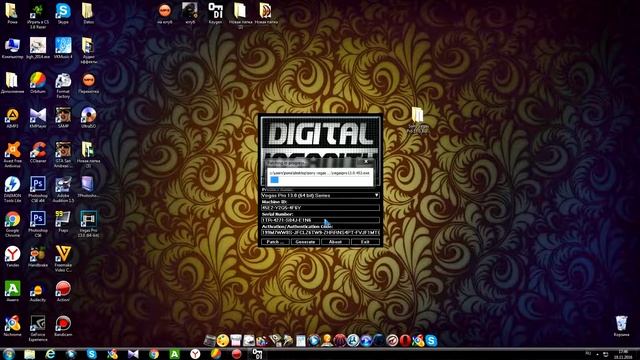Click the system clock in the tray
Image resolution: width=640 pixels, height=360 pixels.
(623, 354)
